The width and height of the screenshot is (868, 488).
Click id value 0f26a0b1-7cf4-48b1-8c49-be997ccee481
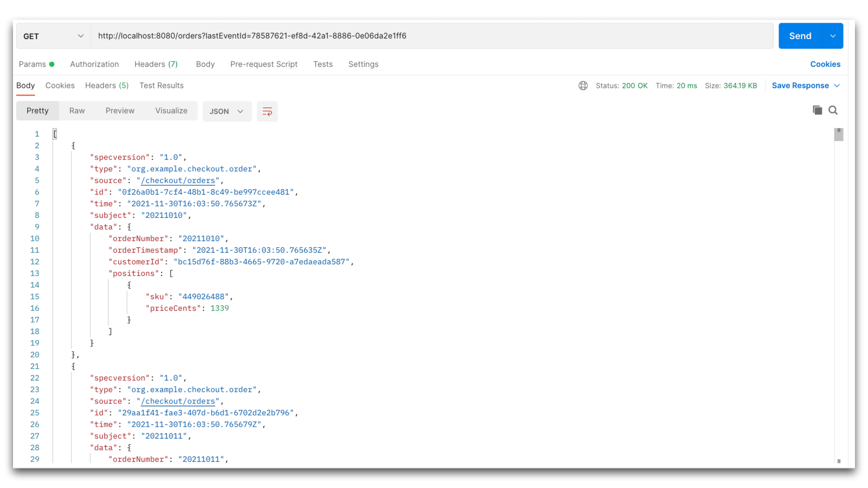tap(206, 192)
